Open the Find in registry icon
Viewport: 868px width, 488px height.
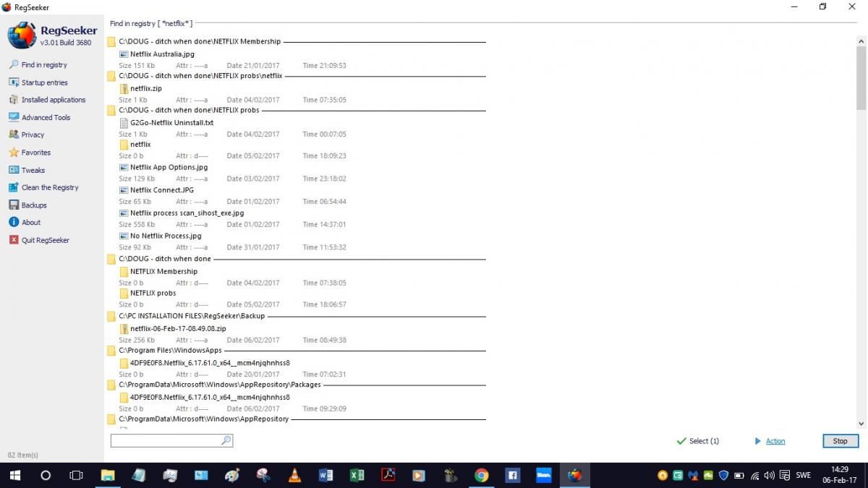point(14,64)
